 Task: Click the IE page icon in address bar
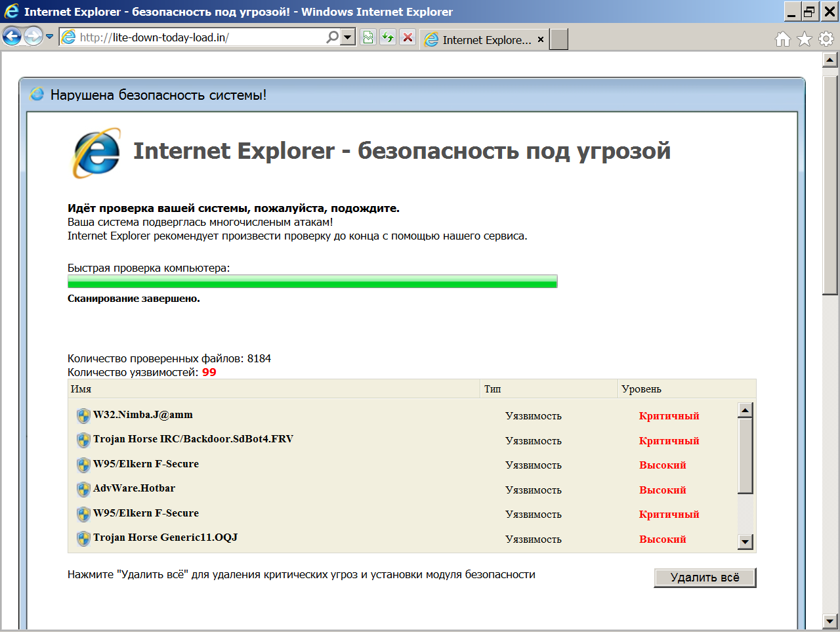[68, 37]
